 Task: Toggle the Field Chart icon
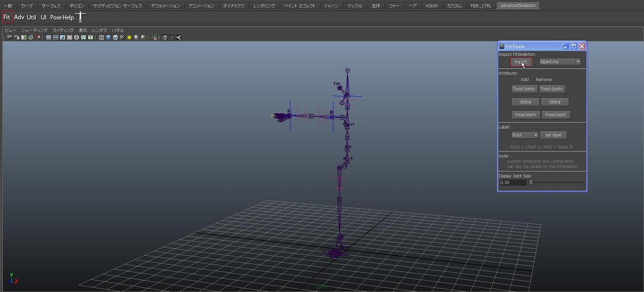click(x=76, y=37)
